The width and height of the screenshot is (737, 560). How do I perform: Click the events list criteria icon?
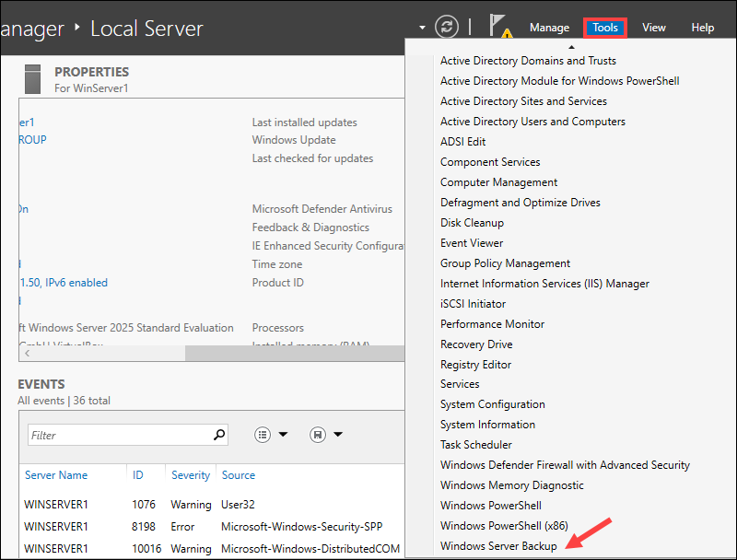point(263,435)
